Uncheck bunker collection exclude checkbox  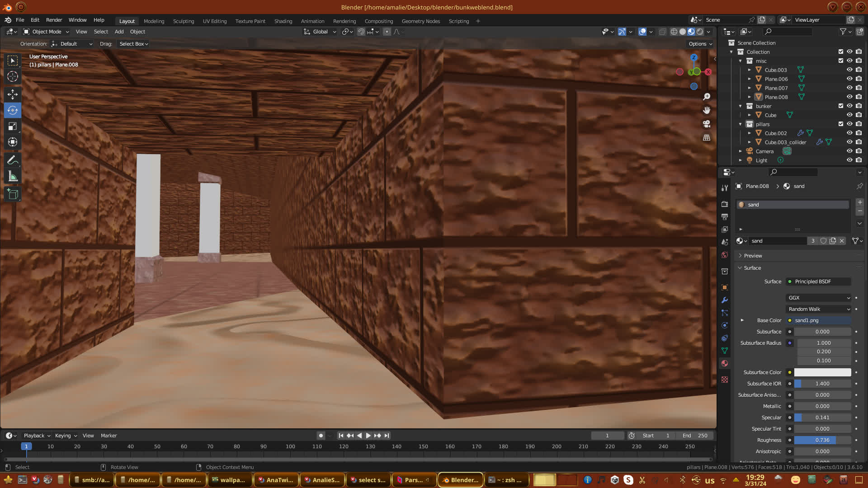[841, 106]
